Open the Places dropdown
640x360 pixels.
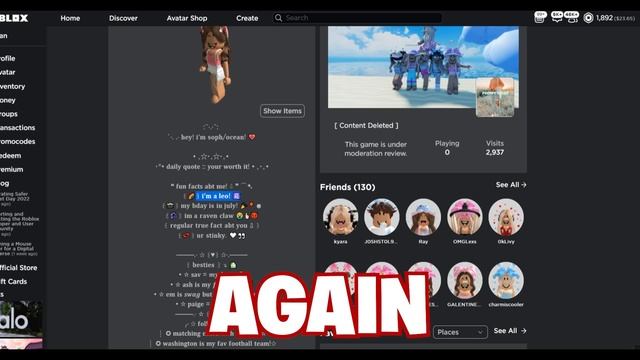coord(460,332)
